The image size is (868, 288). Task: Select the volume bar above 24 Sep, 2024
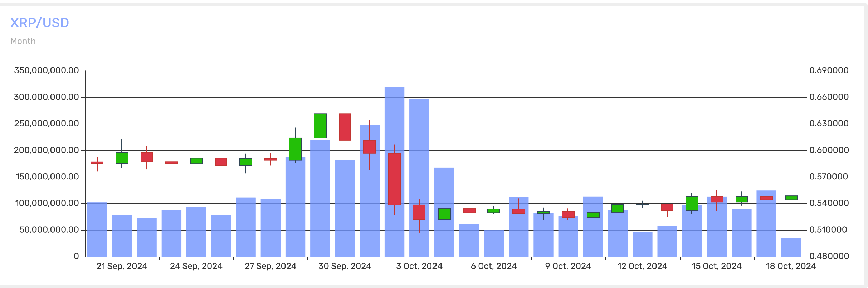tap(196, 232)
